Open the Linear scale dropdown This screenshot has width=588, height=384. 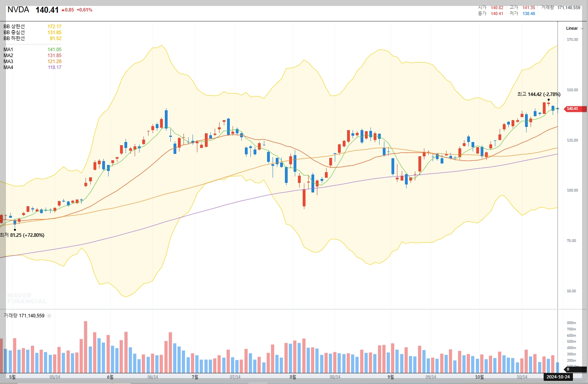(574, 28)
